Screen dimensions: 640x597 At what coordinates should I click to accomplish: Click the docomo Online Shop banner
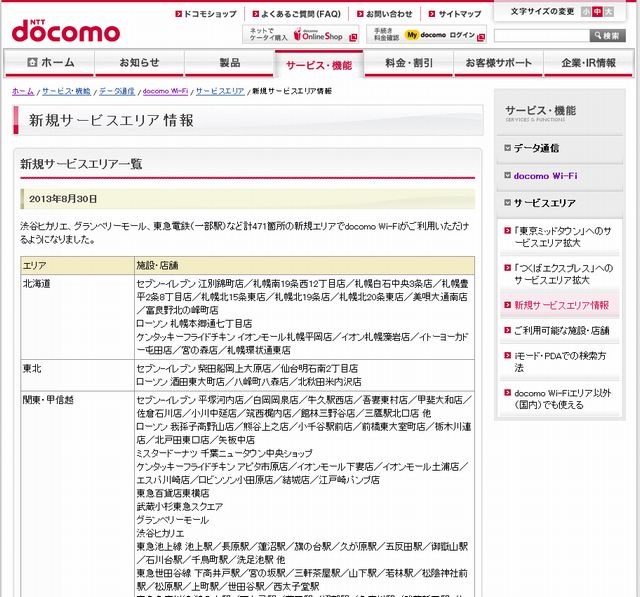coord(301,35)
